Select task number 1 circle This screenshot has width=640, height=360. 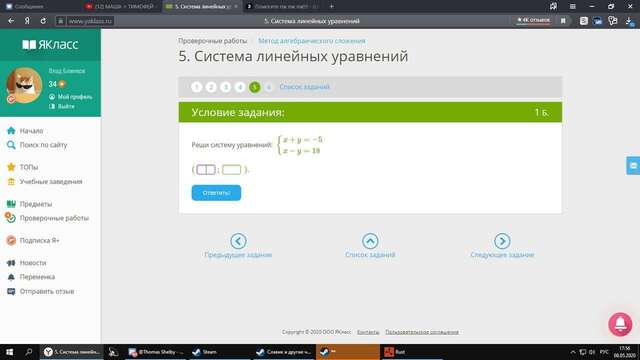197,87
